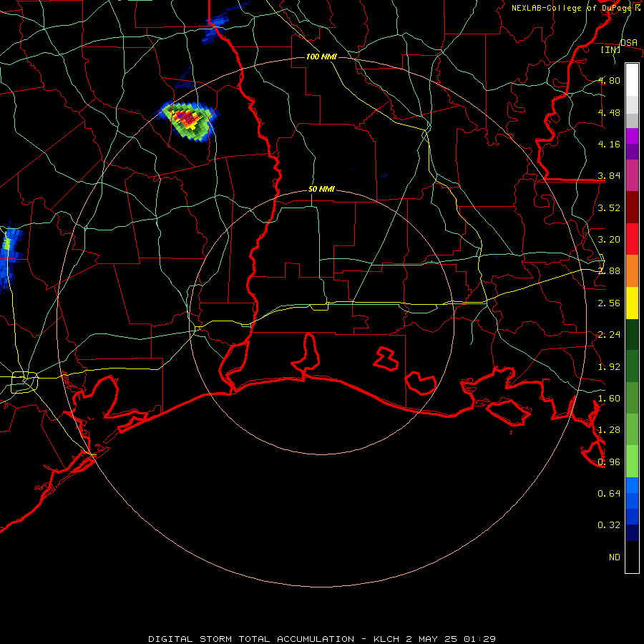Click the '01:29' timestamp in the footer
Image resolution: width=644 pixels, height=644 pixels.
coord(479,639)
